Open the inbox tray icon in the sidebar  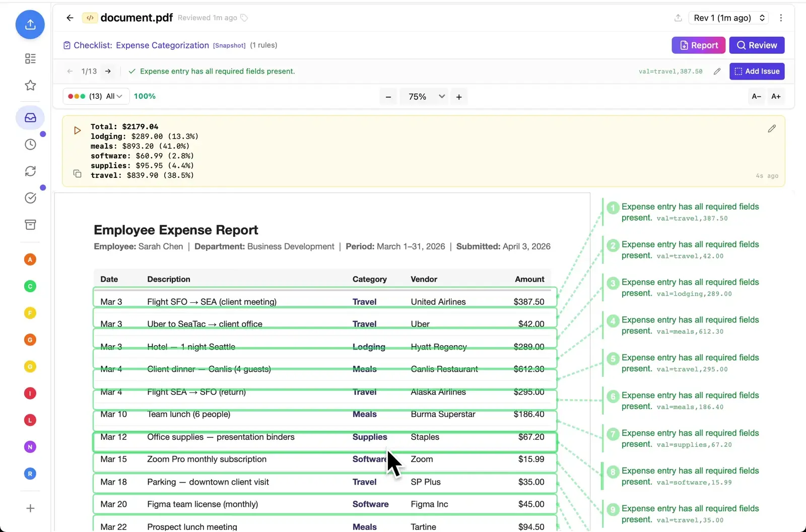tap(30, 118)
